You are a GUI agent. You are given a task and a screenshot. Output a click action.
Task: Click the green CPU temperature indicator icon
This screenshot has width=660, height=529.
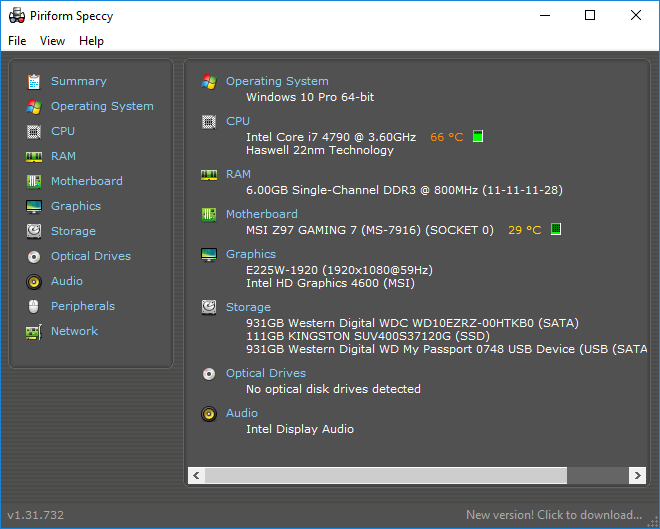[x=478, y=136]
